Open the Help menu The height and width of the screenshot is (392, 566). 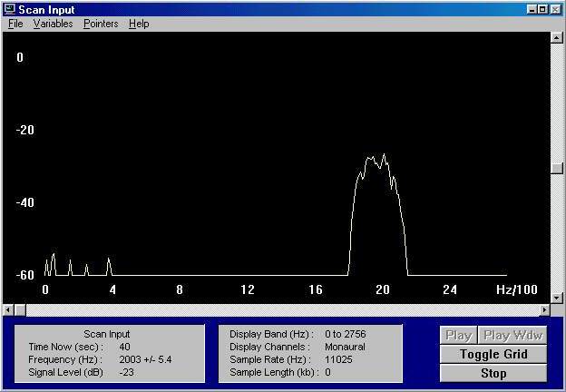pyautogui.click(x=139, y=24)
